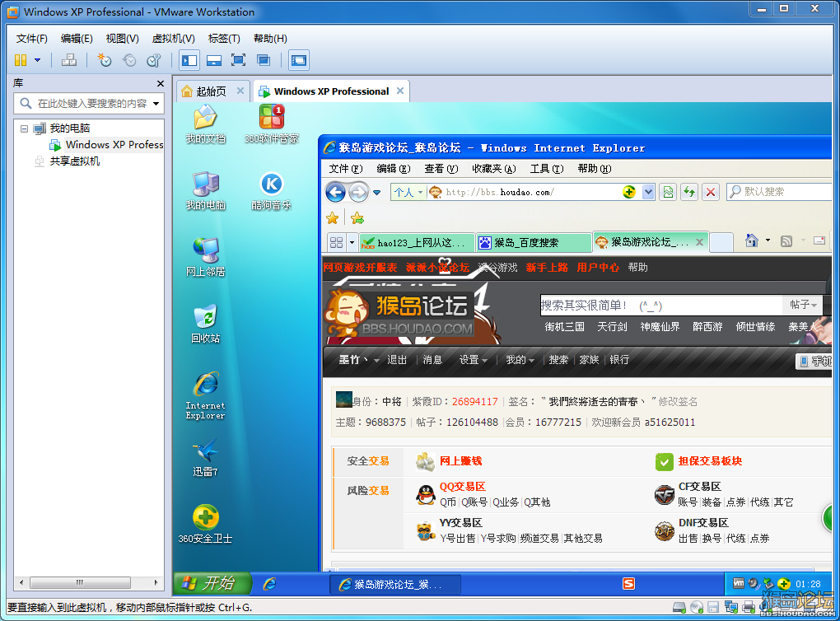Viewport: 840px width, 621px height.
Task: Click the VMware pause virtual machine icon
Action: [21, 60]
